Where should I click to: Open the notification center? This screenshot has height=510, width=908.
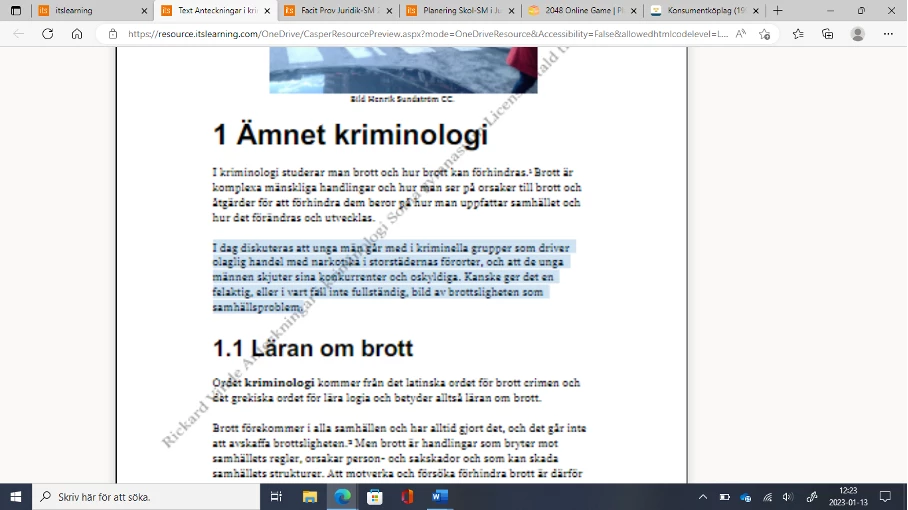coord(885,497)
